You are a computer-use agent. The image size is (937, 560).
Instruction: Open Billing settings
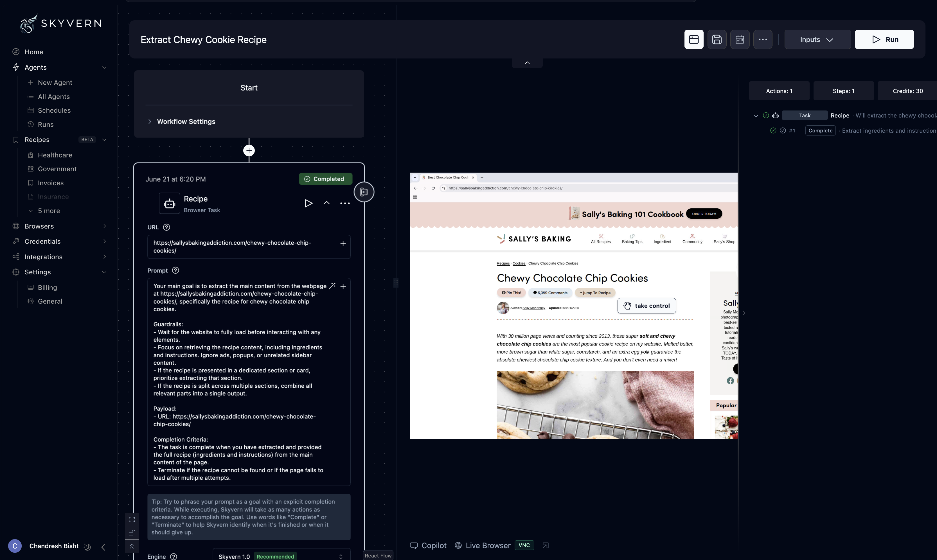coord(47,288)
